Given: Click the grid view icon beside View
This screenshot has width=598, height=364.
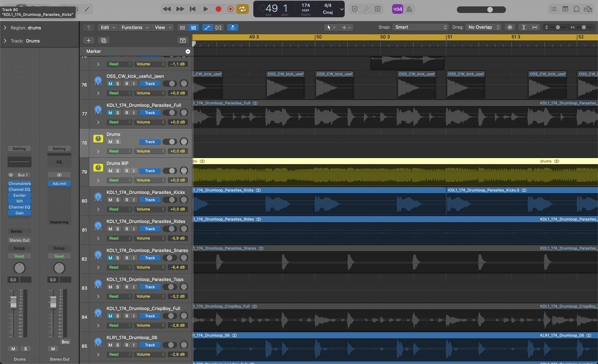Looking at the screenshot, I should click(x=182, y=28).
